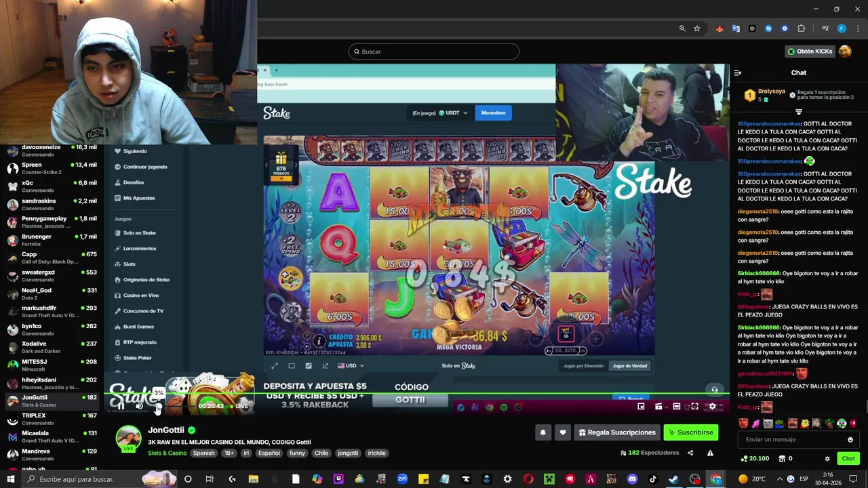Viewport: 868px width, 488px height.
Task: Select the Jugar por Diversión option
Action: coord(583,366)
